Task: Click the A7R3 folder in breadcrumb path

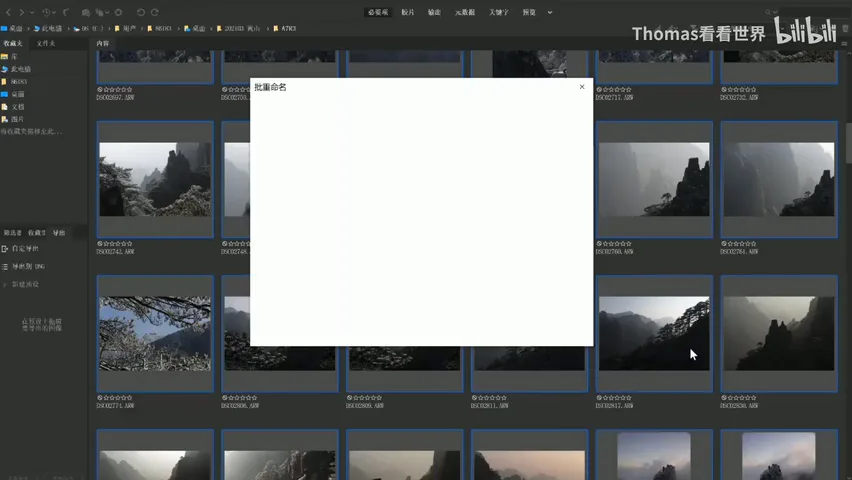Action: pyautogui.click(x=288, y=28)
